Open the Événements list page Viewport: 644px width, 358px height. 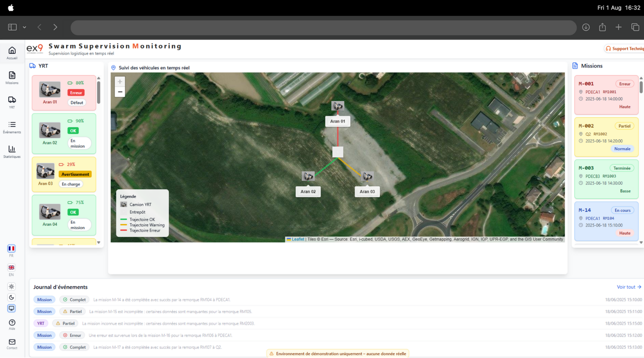12,127
